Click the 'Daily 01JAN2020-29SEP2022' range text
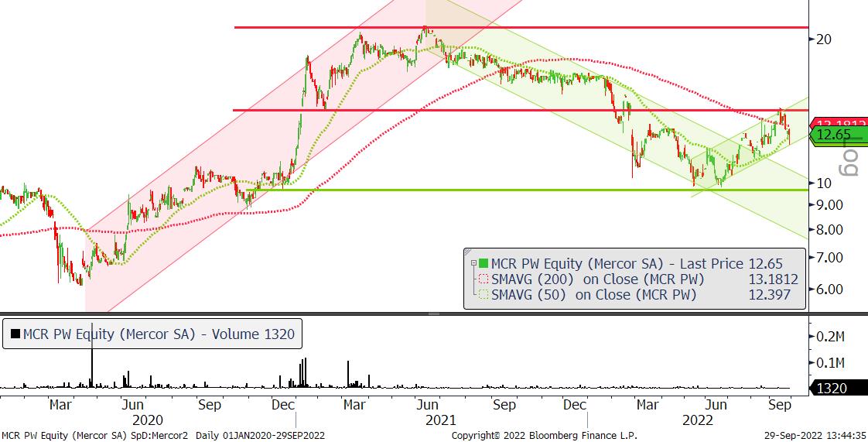868x442 pixels. tap(260, 436)
